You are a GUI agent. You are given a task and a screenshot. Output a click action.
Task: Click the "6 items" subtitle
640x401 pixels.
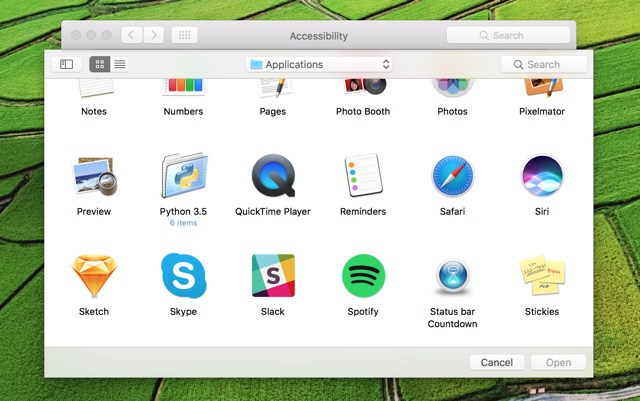coord(184,223)
